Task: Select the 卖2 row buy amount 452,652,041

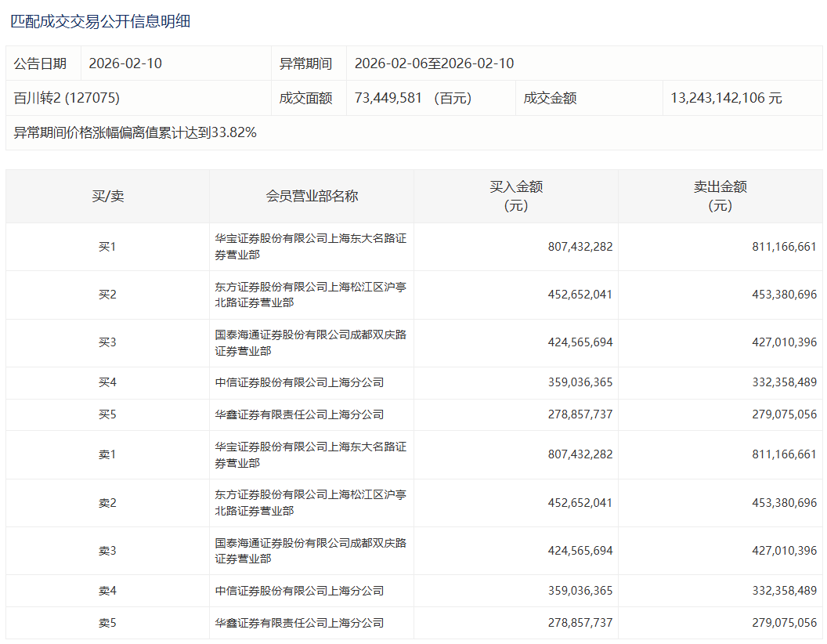Action: [580, 503]
